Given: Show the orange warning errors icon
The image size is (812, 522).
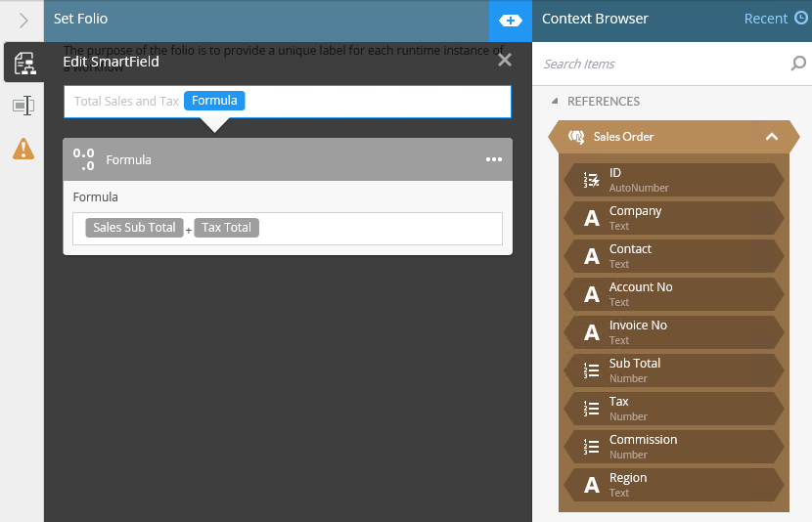Looking at the screenshot, I should click(x=23, y=149).
